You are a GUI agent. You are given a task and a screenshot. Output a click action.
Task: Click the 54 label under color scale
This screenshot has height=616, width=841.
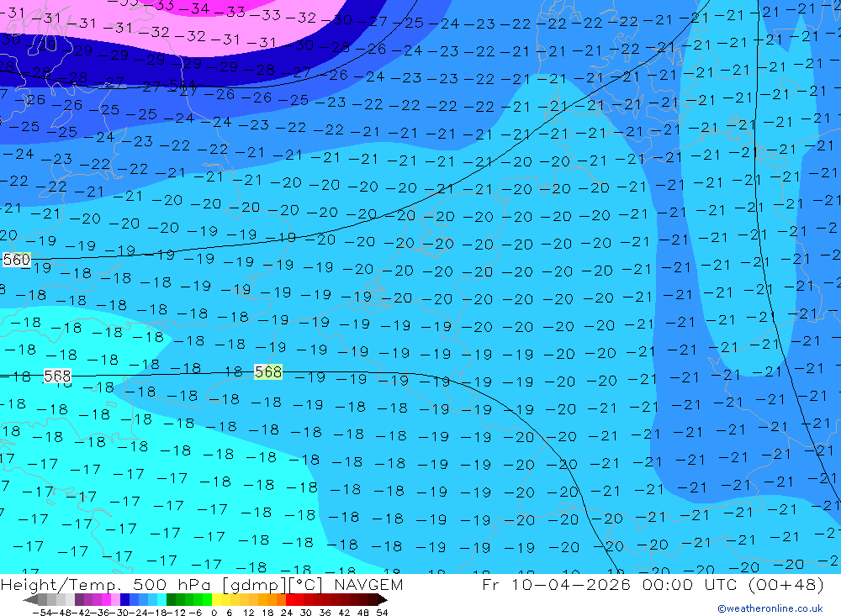point(382,613)
